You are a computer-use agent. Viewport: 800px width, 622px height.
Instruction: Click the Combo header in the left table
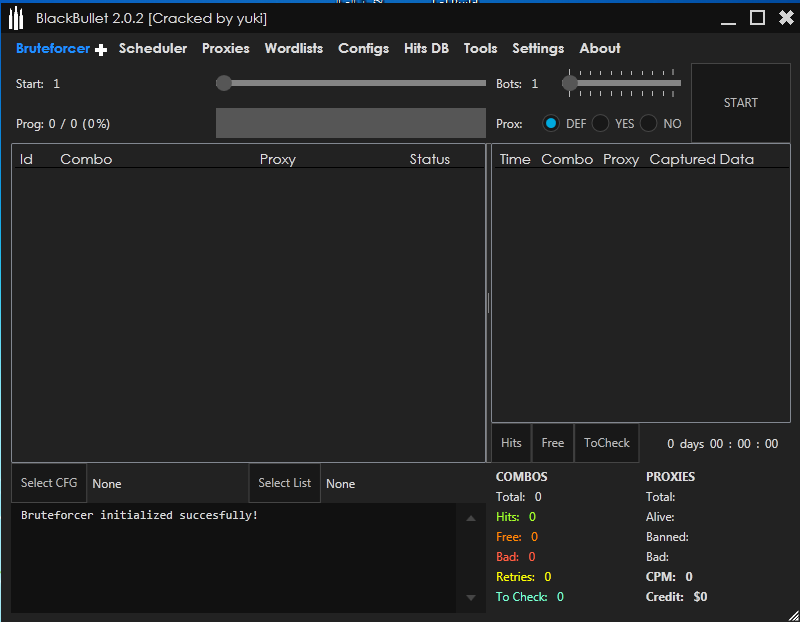[86, 159]
